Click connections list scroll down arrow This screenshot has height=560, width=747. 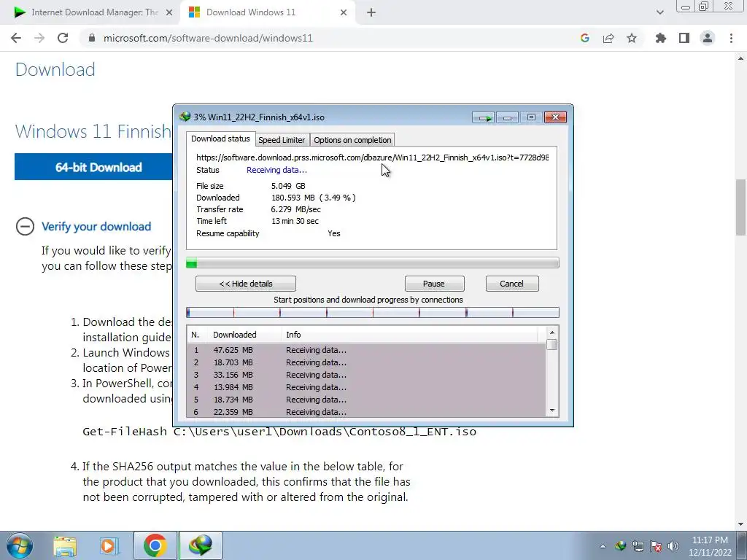[x=552, y=411]
